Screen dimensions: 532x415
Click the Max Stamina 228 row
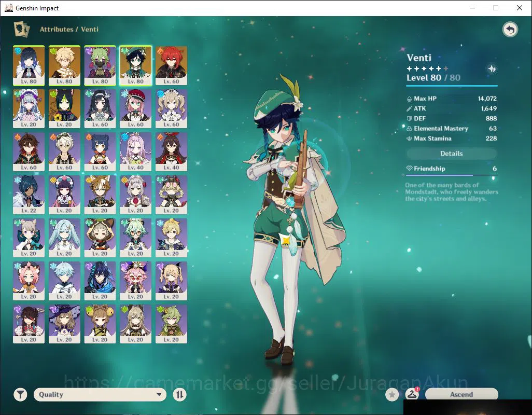coord(452,139)
